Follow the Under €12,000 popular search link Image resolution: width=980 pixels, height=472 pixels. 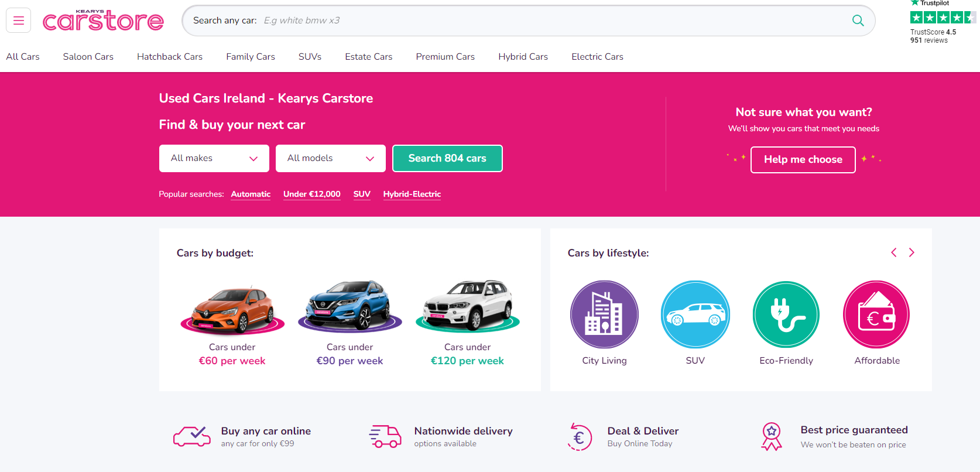pyautogui.click(x=311, y=194)
